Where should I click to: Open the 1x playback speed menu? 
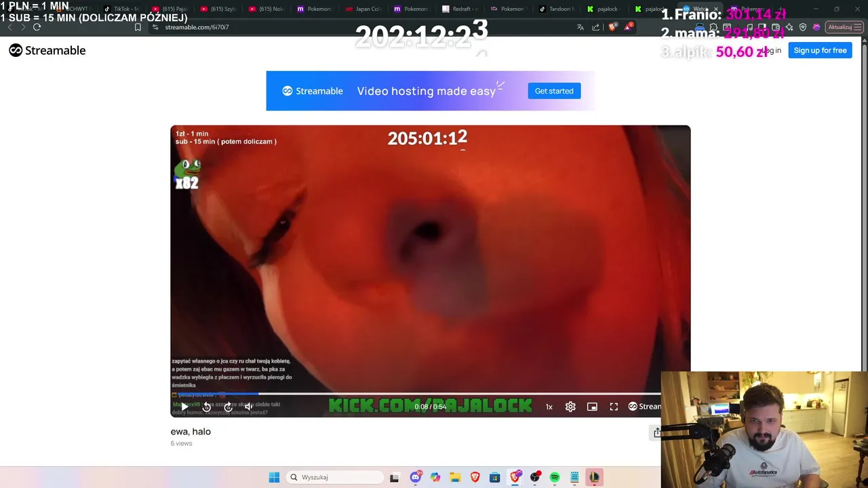pos(549,407)
